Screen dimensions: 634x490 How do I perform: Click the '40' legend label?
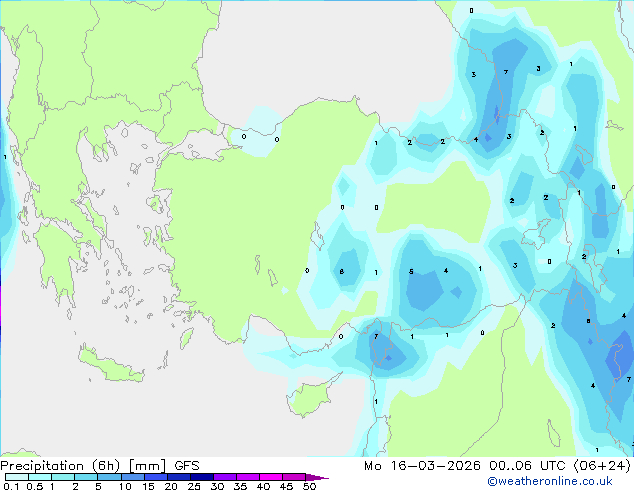pyautogui.click(x=263, y=486)
